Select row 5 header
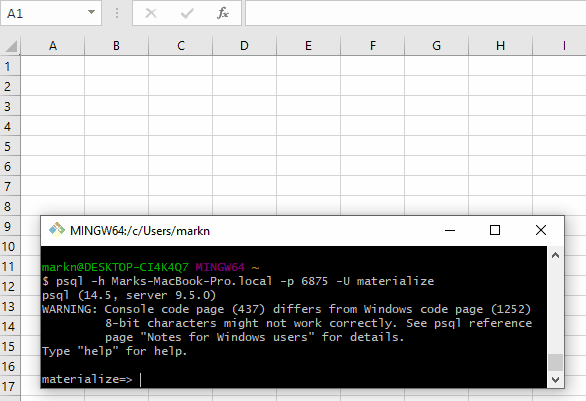Screen dimensions: 586x401 click(x=10, y=146)
